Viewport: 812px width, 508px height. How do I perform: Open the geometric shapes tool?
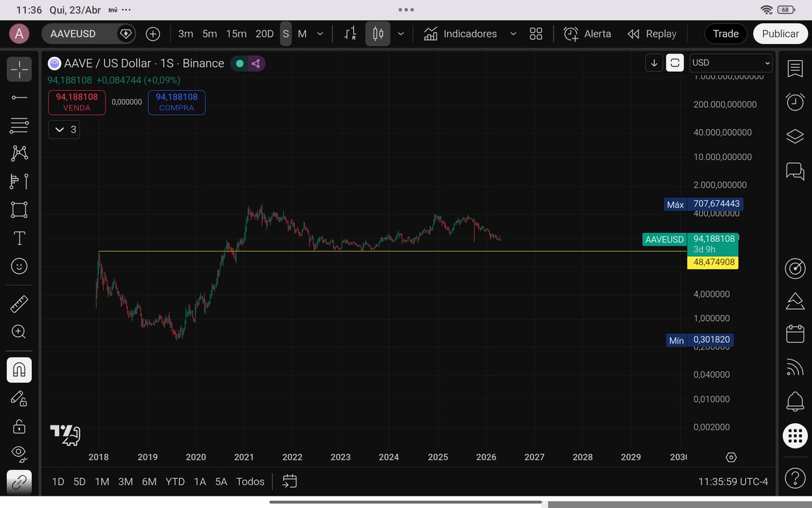[x=20, y=210]
